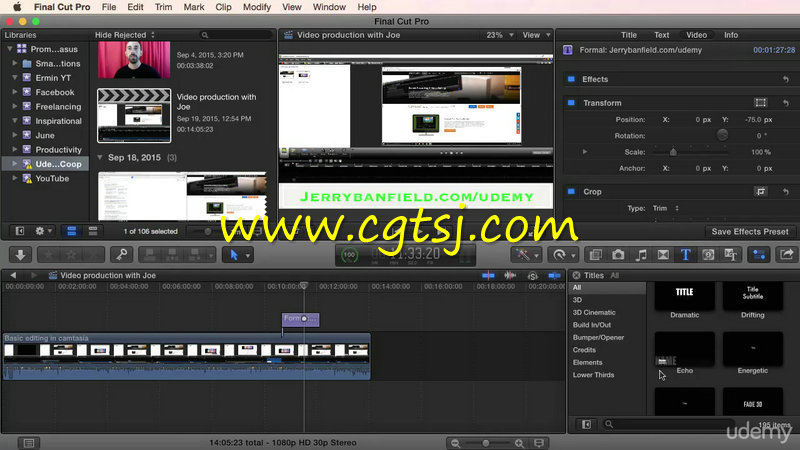Toggle clip solo S icon
Viewport: 800px width, 450px height.
(533, 276)
